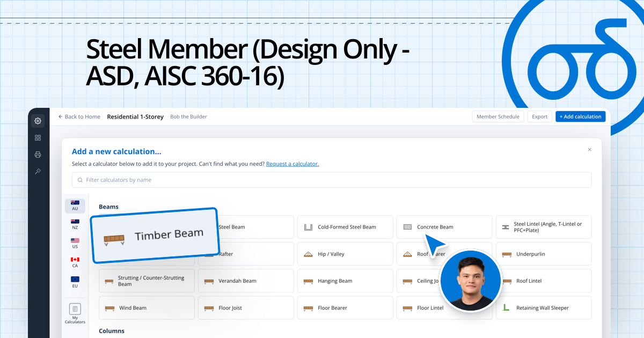
Task: Click the + Add calculation button
Action: coord(581,116)
